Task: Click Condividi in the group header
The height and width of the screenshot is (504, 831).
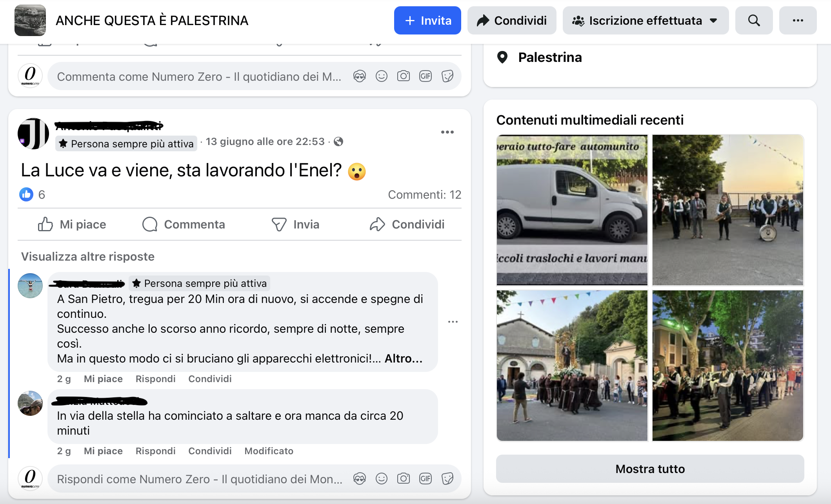Action: point(512,20)
